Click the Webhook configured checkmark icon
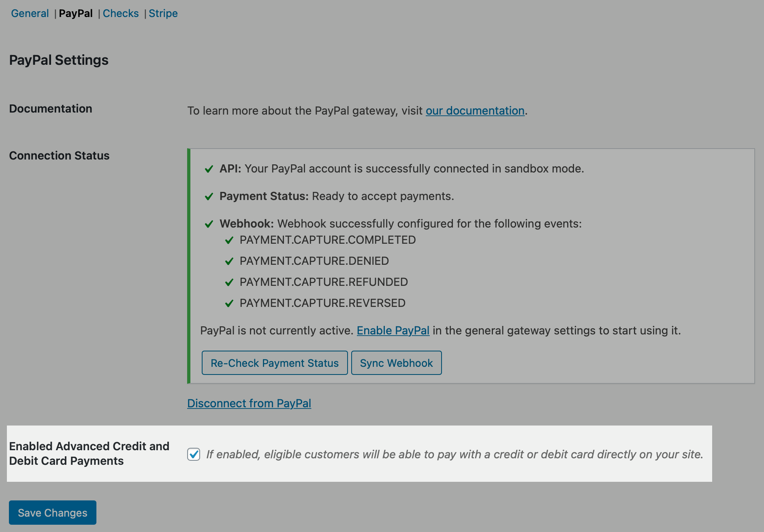Viewport: 764px width, 532px height. [209, 223]
